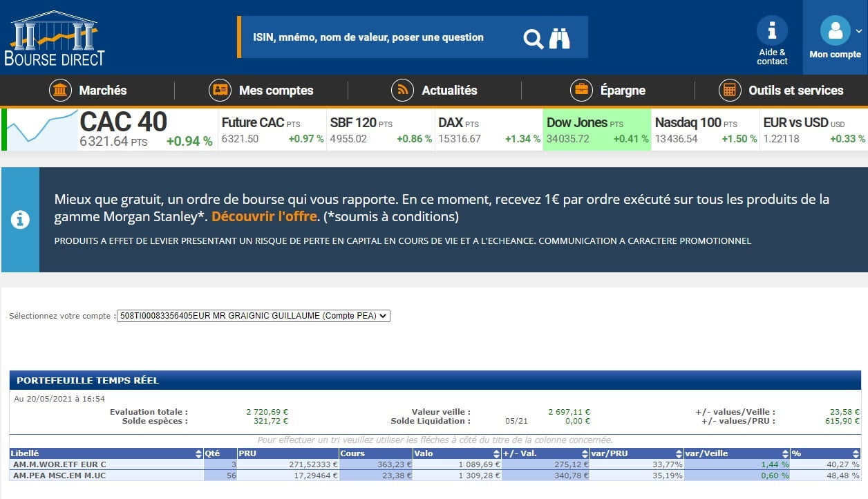Click the info icon on promo banner
Screen dimensions: 868x499
(x=20, y=220)
